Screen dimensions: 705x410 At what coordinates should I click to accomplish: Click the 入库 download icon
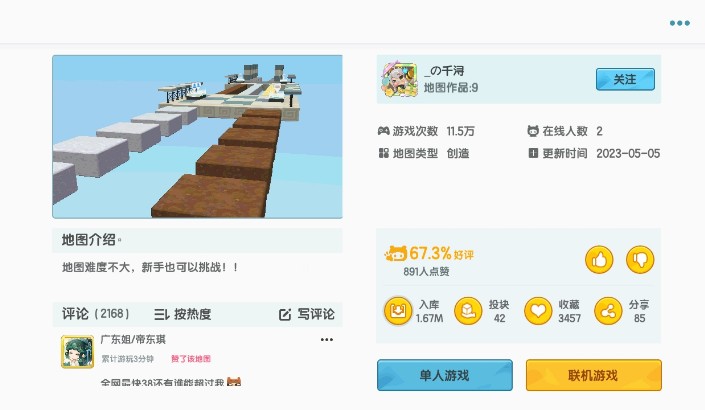click(x=398, y=311)
